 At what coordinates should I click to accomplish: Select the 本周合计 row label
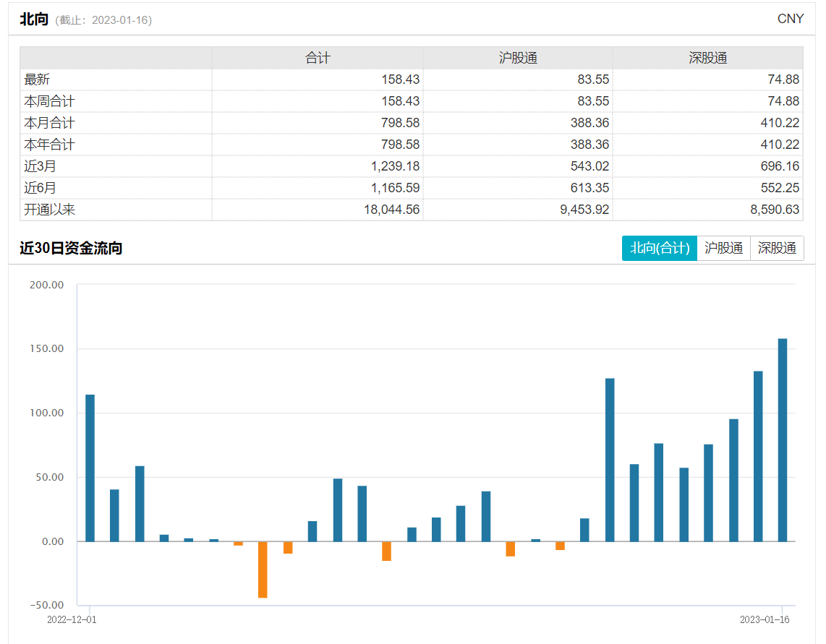point(49,101)
